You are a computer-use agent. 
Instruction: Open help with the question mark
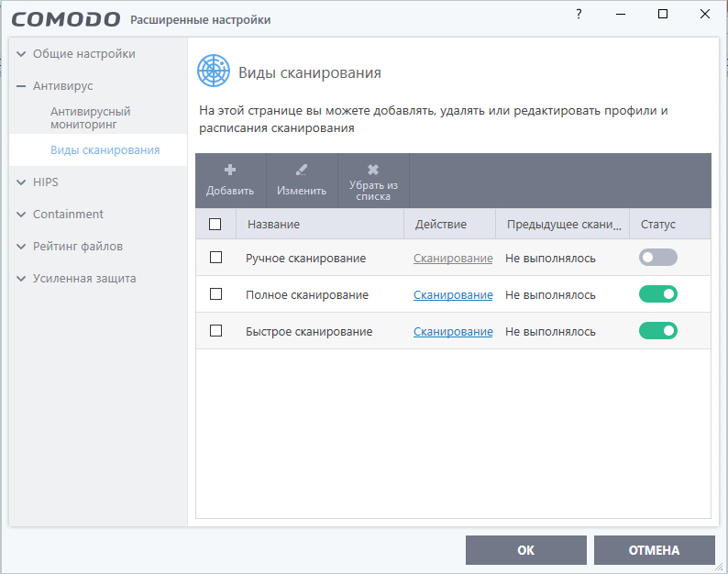[x=579, y=14]
